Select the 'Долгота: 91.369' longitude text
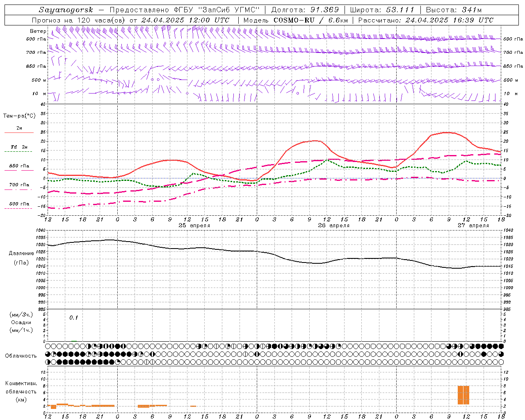Screen dimensions: 525x420 pos(305,10)
